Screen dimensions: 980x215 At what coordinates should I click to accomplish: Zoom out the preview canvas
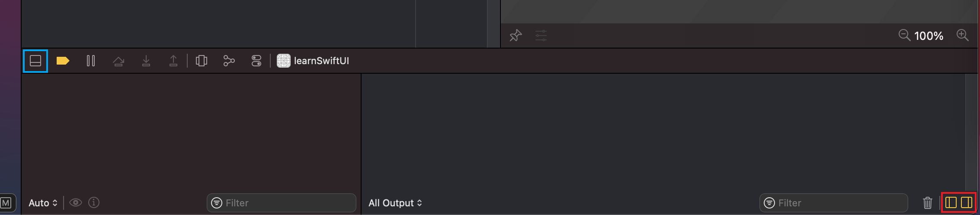pos(904,35)
